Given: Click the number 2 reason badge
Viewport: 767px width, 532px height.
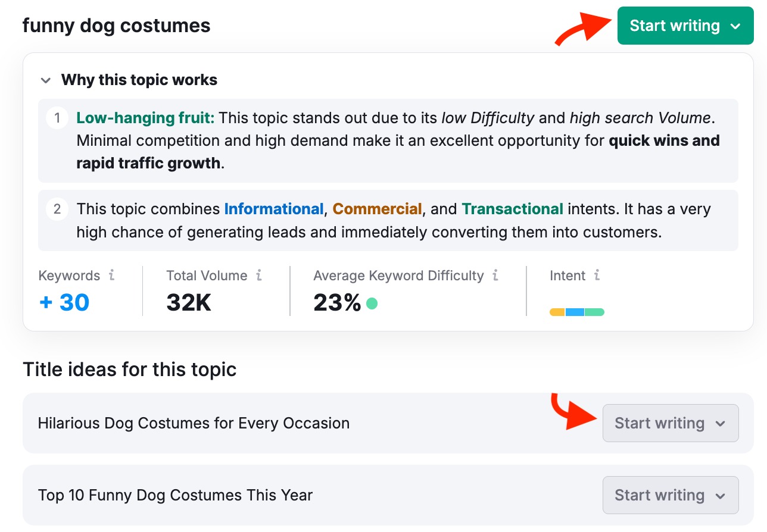Looking at the screenshot, I should point(57,209).
